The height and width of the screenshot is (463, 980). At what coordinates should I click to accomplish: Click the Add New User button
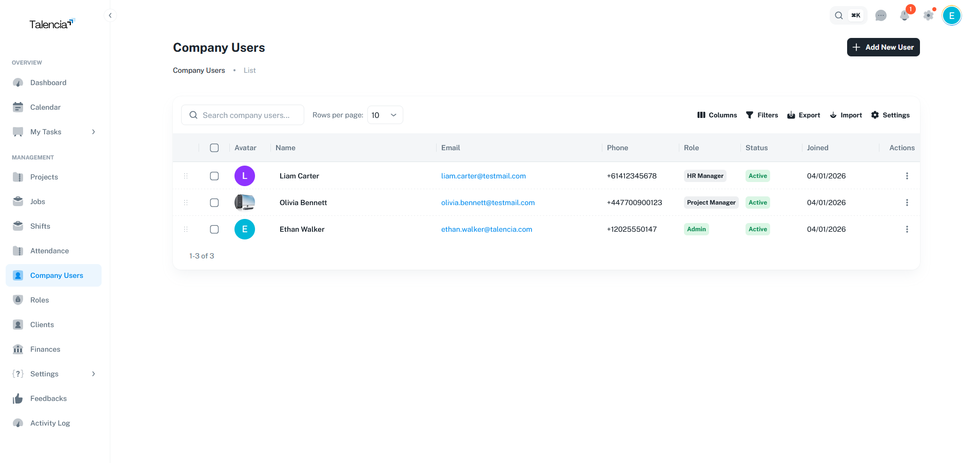pyautogui.click(x=883, y=47)
